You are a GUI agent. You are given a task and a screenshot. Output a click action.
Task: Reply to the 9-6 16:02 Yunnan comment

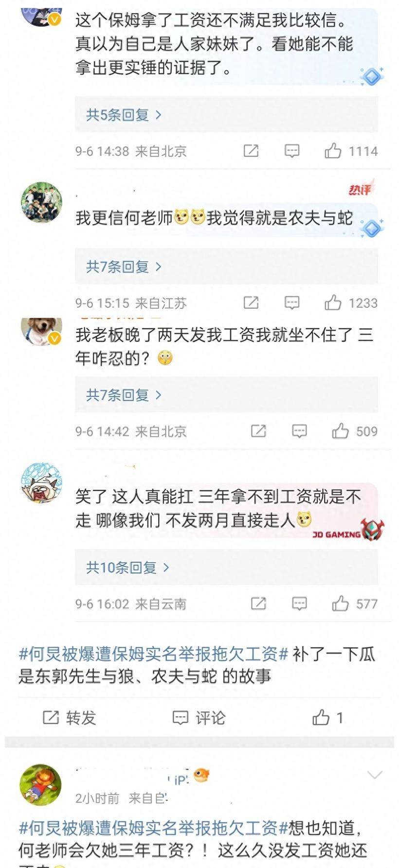click(299, 603)
